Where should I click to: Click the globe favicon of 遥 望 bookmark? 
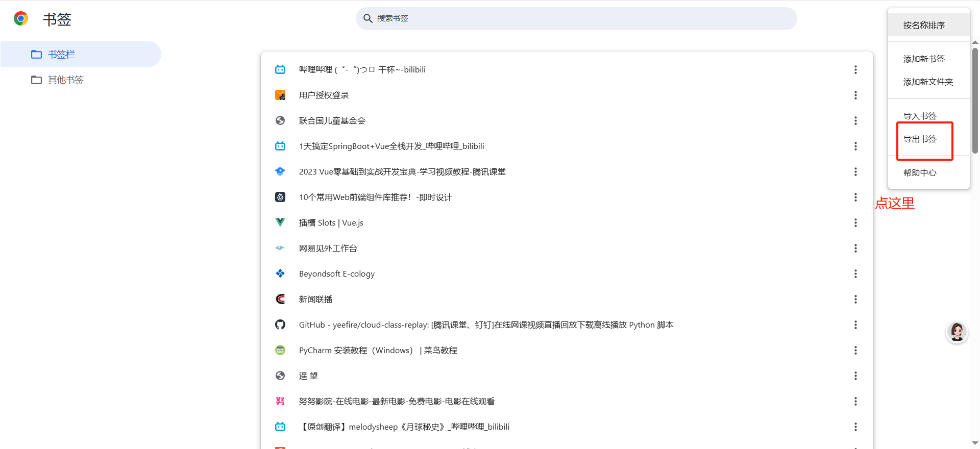[x=280, y=376]
